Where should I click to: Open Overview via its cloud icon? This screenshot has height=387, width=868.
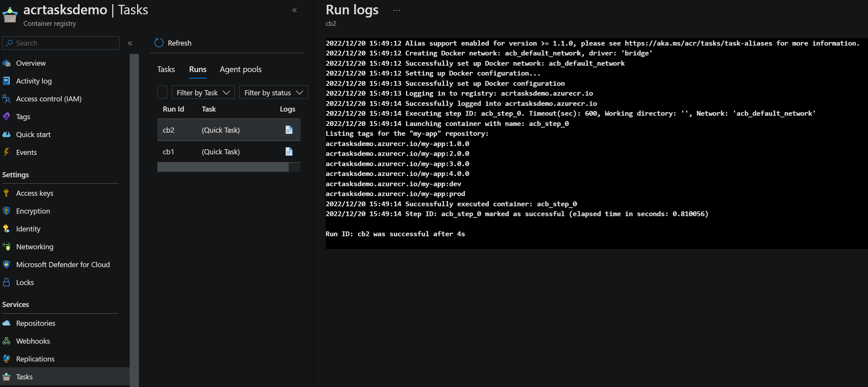click(x=6, y=63)
